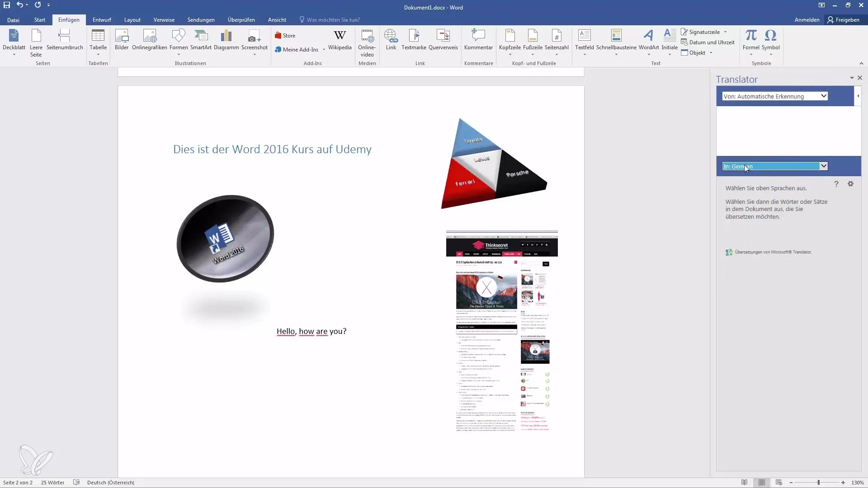Insert a Seitenumbruch page break
This screenshot has height=488, width=868.
(65, 40)
